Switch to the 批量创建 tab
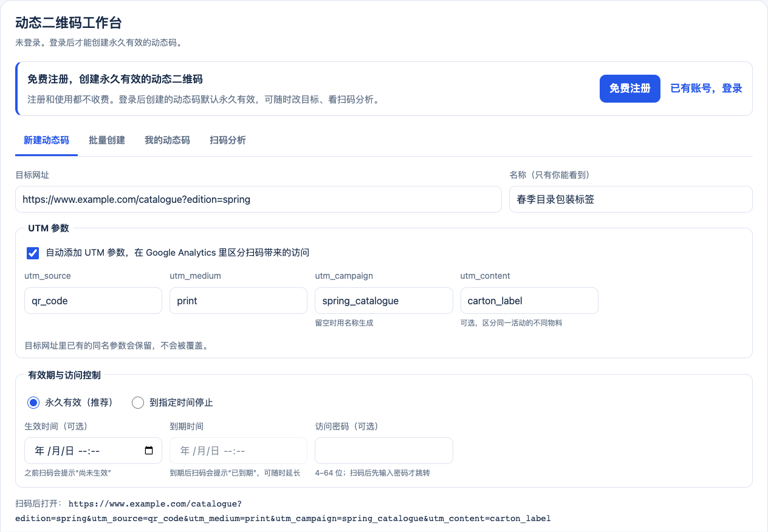 tap(107, 140)
